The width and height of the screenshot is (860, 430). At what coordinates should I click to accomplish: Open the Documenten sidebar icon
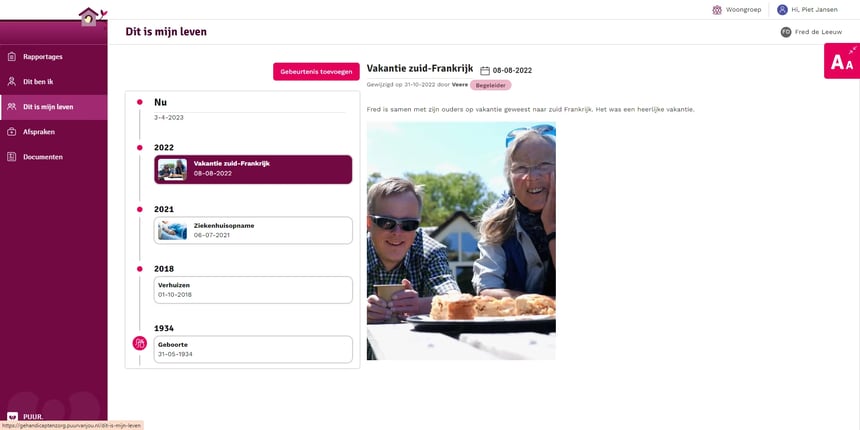click(x=12, y=157)
